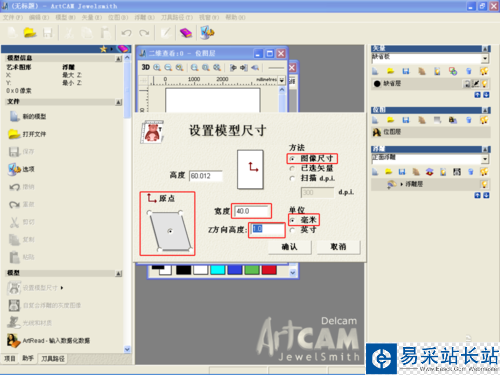Image resolution: width=500 pixels, height=375 pixels.
Task: Click the up arrow in the 矢量 panel
Action: coord(478,95)
